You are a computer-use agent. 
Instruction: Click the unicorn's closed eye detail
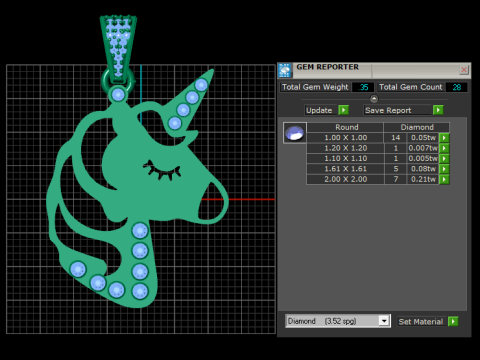162,170
